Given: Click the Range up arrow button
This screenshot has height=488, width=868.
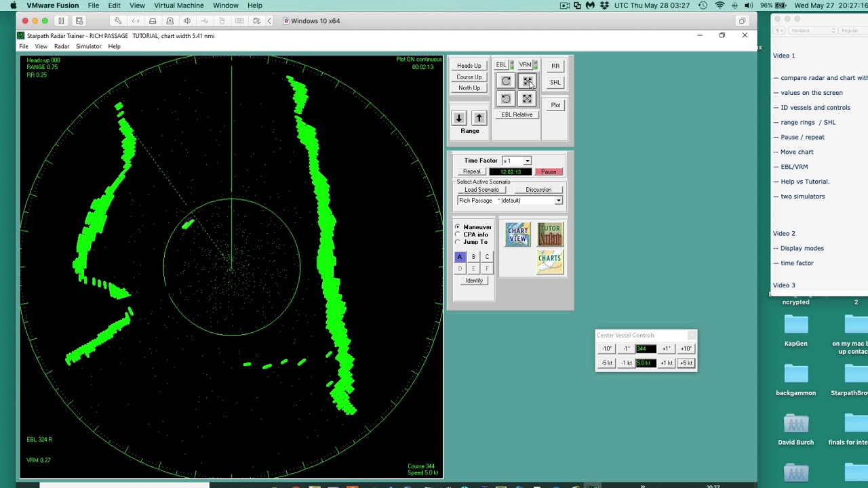Looking at the screenshot, I should 479,118.
